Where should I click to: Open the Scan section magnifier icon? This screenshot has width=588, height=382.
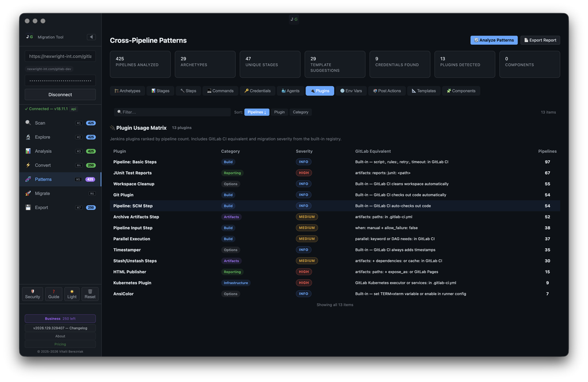[x=28, y=123]
